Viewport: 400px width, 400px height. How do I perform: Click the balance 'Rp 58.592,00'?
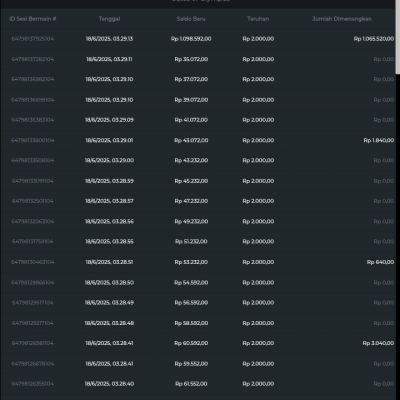point(191,323)
